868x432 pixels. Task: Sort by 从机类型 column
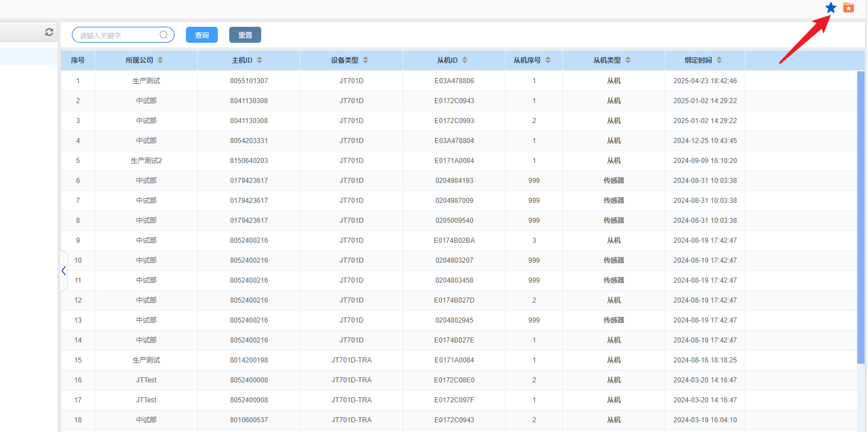pos(628,60)
